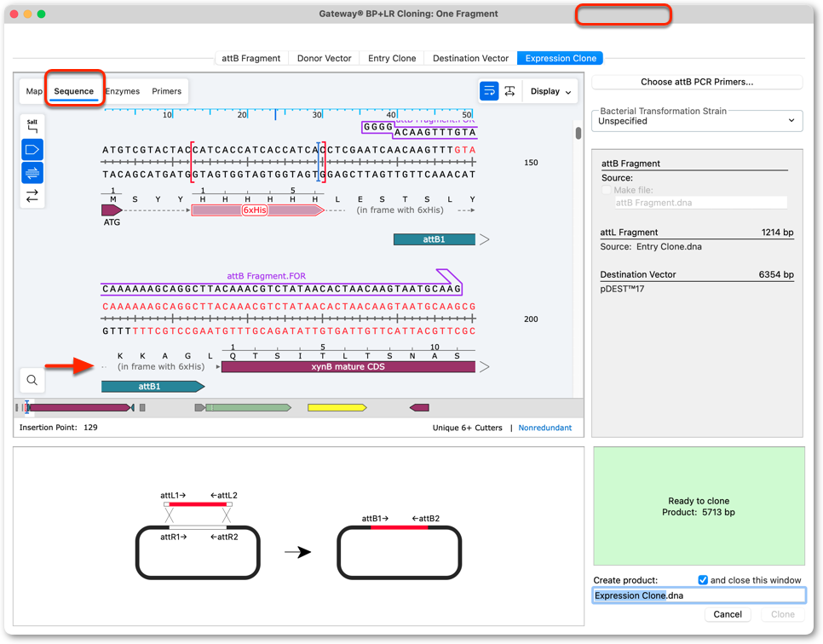Screen dimensions: 823x644
Task: Switch to the attB Fragment tab
Action: [x=250, y=58]
